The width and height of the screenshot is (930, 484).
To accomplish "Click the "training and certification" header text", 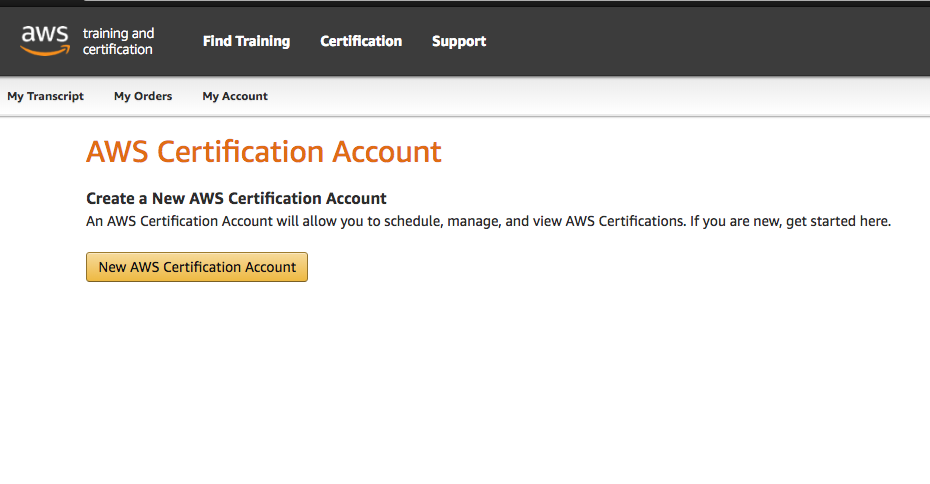I will click(x=118, y=41).
